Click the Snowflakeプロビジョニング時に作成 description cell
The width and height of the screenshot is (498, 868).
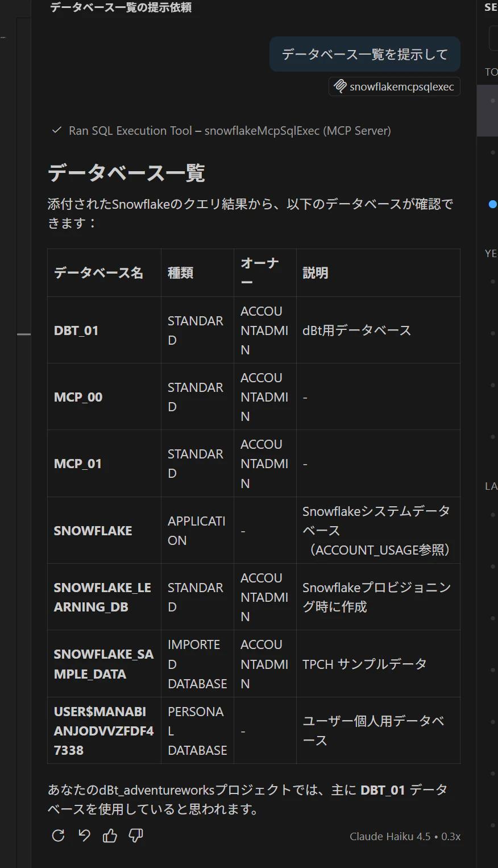[378, 597]
